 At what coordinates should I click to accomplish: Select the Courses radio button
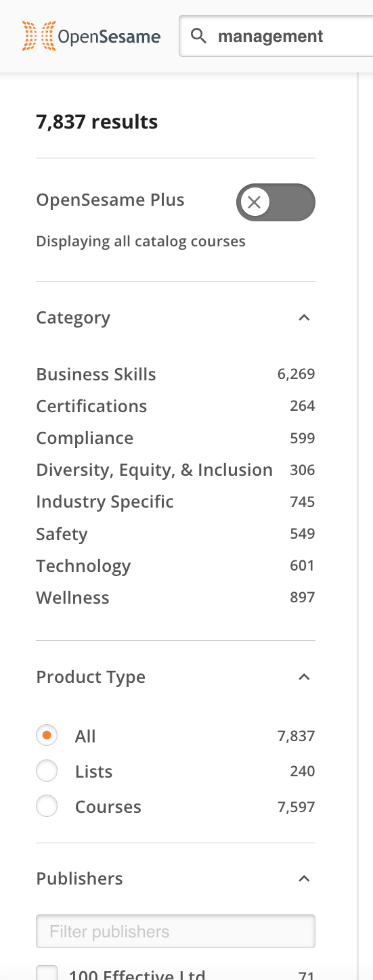click(47, 806)
